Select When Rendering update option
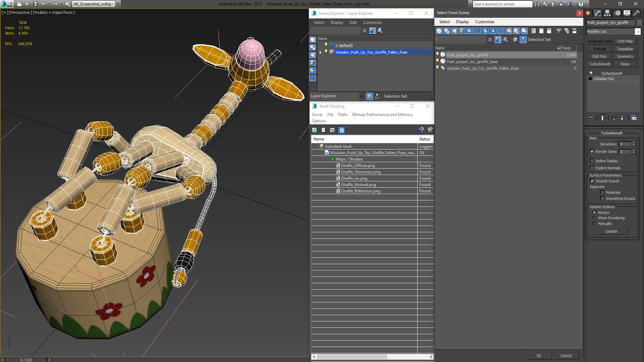644x362 pixels. (x=594, y=218)
